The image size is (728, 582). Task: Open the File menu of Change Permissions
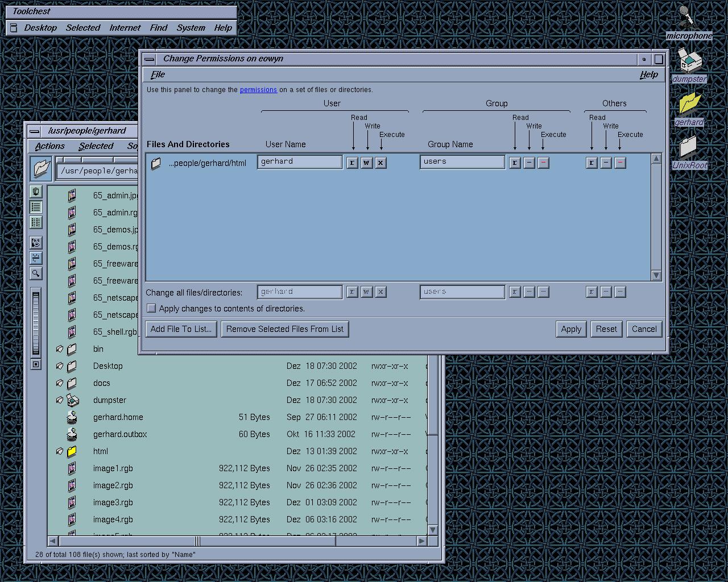[x=158, y=74]
